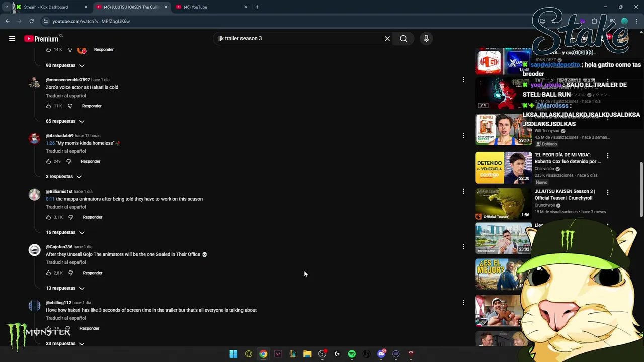This screenshot has width=644, height=362.
Task: Jump to timestamp 0:11 in comment
Action: coord(50,199)
